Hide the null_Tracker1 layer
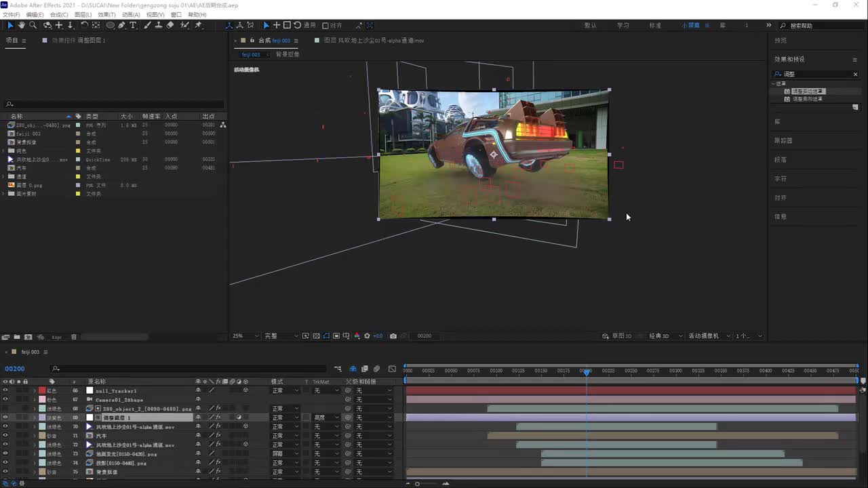The height and width of the screenshot is (488, 868). click(x=5, y=390)
